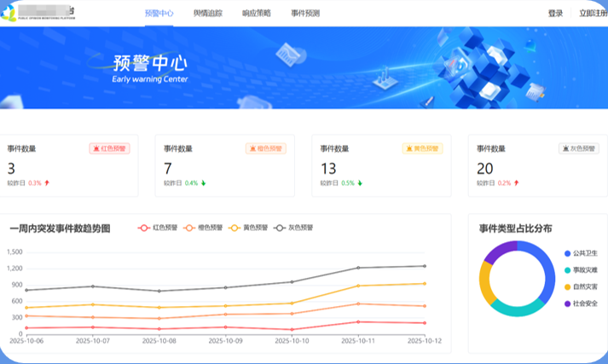Click gray line point at 2025-10-11

358,268
